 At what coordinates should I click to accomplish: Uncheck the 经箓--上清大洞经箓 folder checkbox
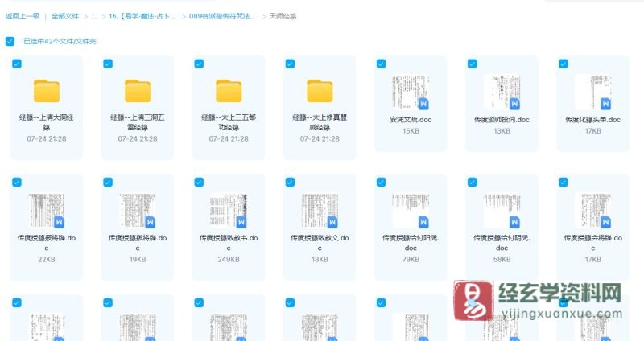17,64
